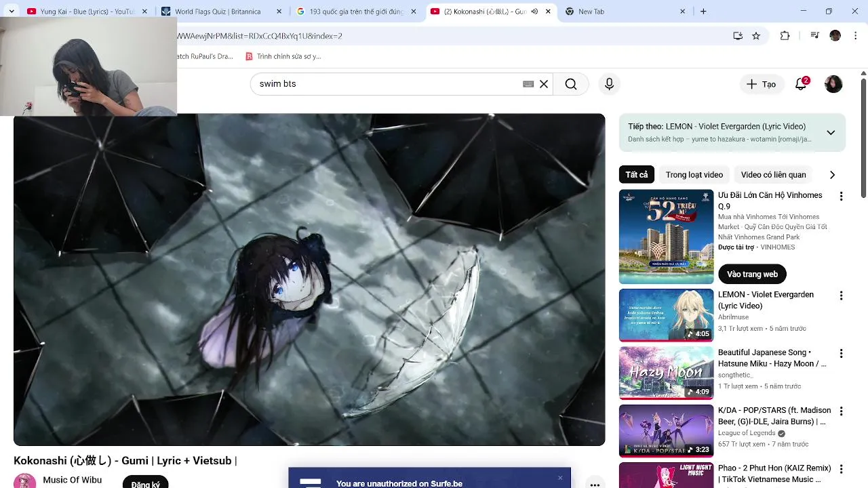Close the New Tab tab

[x=683, y=12]
